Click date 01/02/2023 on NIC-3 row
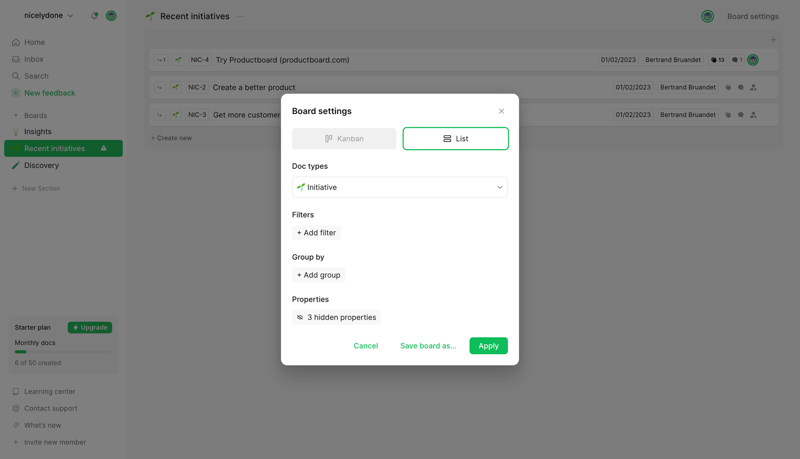800x459 pixels. click(633, 115)
